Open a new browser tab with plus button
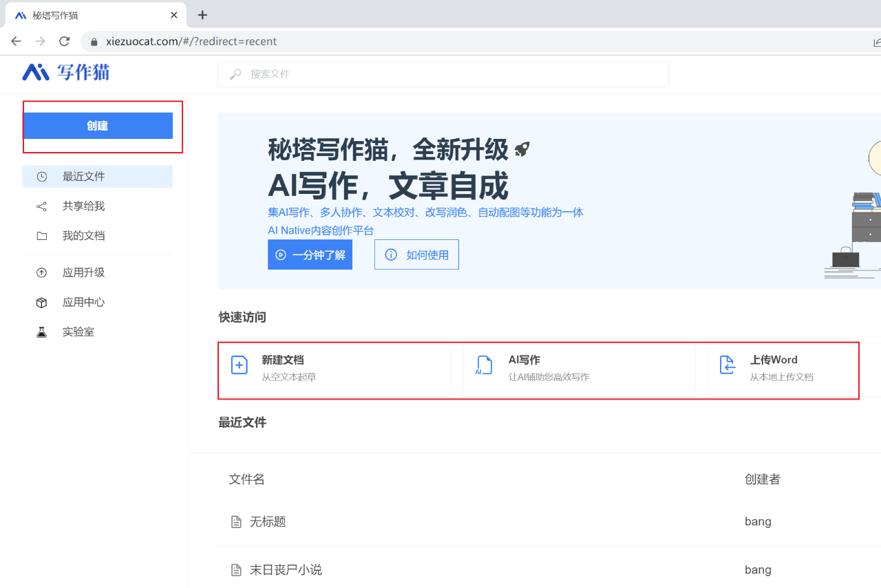Viewport: 881px width, 588px height. pos(202,14)
